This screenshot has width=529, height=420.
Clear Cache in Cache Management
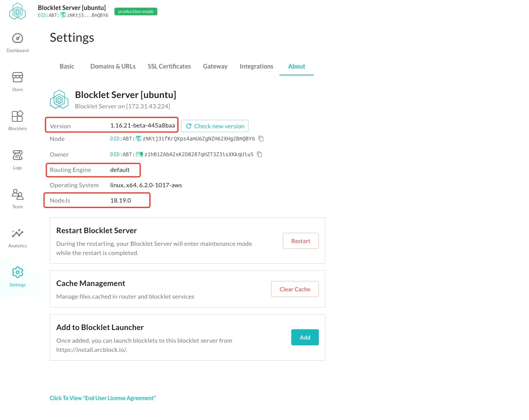click(x=295, y=289)
